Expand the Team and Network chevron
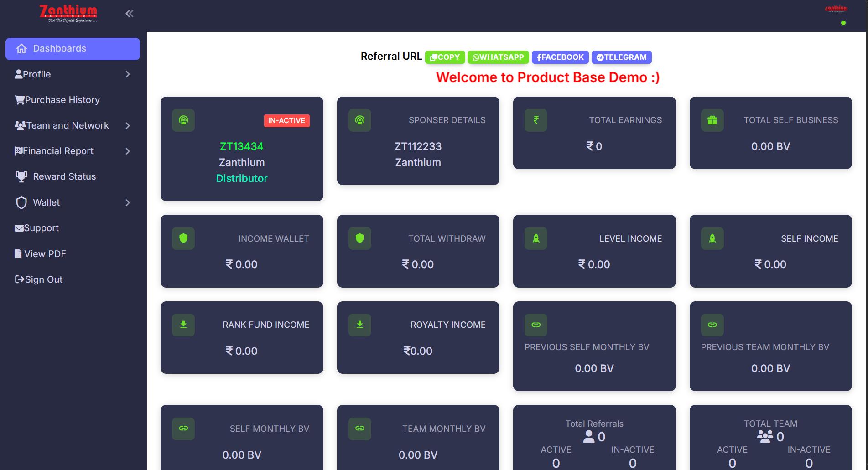Image resolution: width=868 pixels, height=470 pixels. pos(128,125)
